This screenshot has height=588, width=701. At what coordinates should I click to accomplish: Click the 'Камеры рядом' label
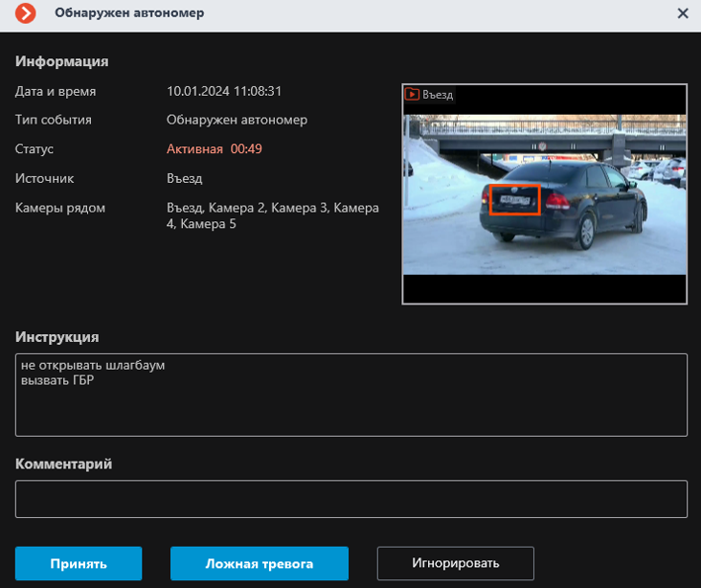(x=60, y=208)
